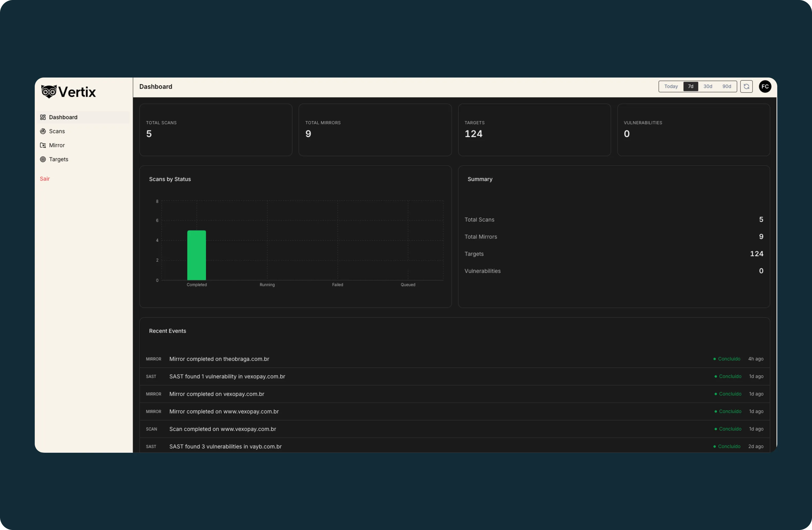Image resolution: width=812 pixels, height=530 pixels.
Task: Click the Vertix owl logo
Action: 49,92
